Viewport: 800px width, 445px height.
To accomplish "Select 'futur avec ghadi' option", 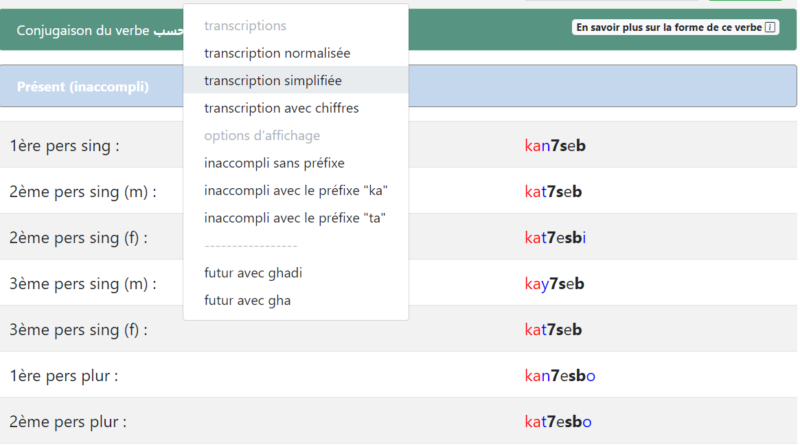I will click(x=253, y=273).
